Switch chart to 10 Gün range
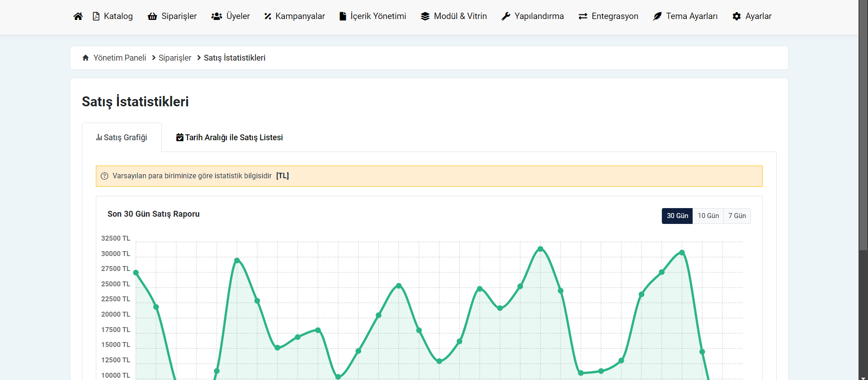This screenshot has height=380, width=868. coord(708,216)
